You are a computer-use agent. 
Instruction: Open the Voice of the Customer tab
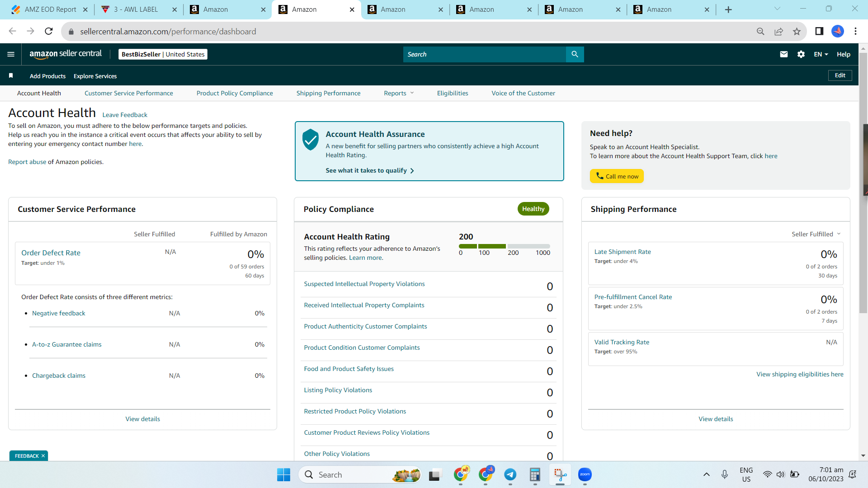tap(523, 93)
